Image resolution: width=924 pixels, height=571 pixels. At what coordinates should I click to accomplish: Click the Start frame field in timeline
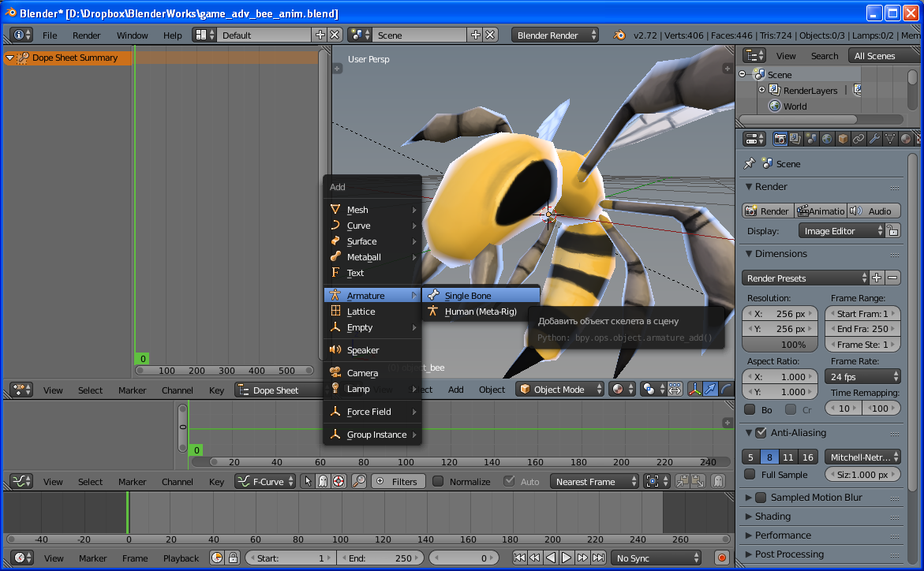click(290, 558)
